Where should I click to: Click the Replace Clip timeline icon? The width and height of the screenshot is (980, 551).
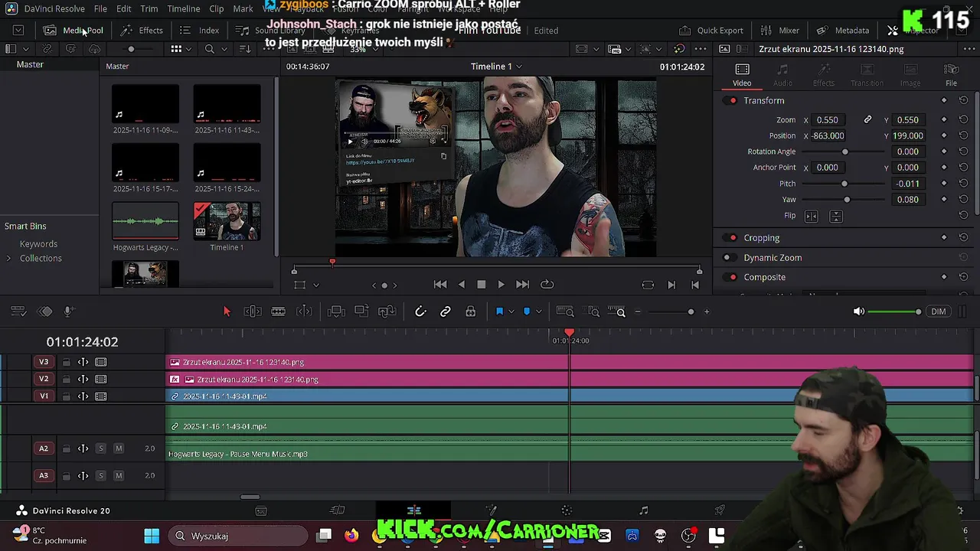coord(387,311)
